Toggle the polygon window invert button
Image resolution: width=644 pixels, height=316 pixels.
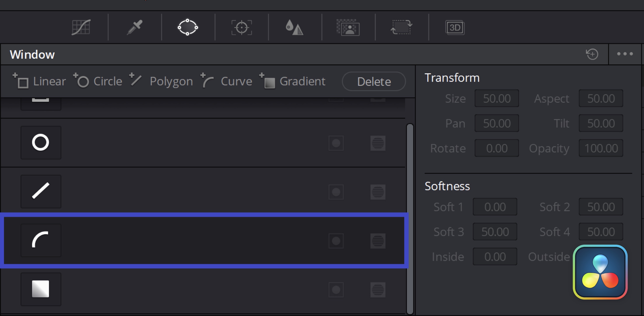pyautogui.click(x=336, y=192)
